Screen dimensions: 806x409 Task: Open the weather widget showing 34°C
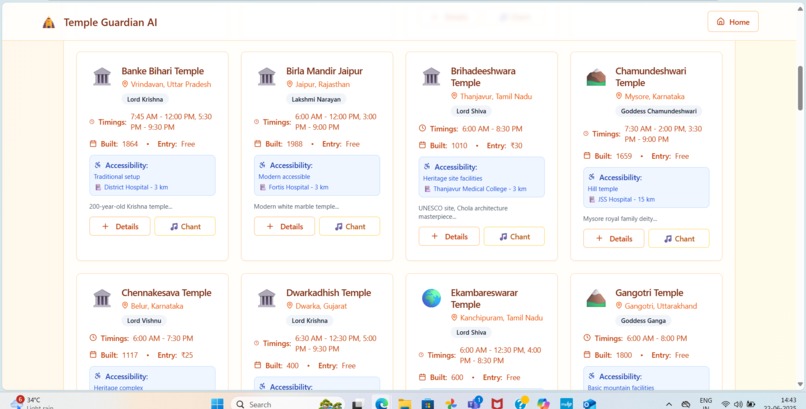point(31,403)
